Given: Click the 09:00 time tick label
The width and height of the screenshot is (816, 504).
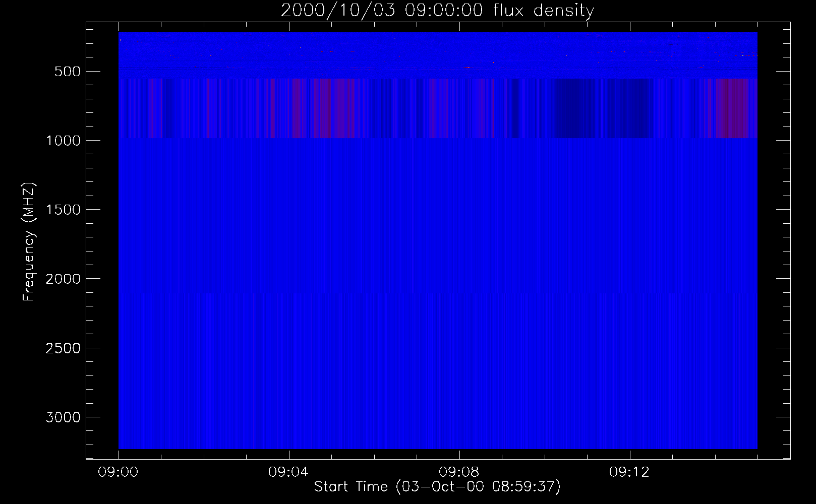Looking at the screenshot, I should (118, 472).
